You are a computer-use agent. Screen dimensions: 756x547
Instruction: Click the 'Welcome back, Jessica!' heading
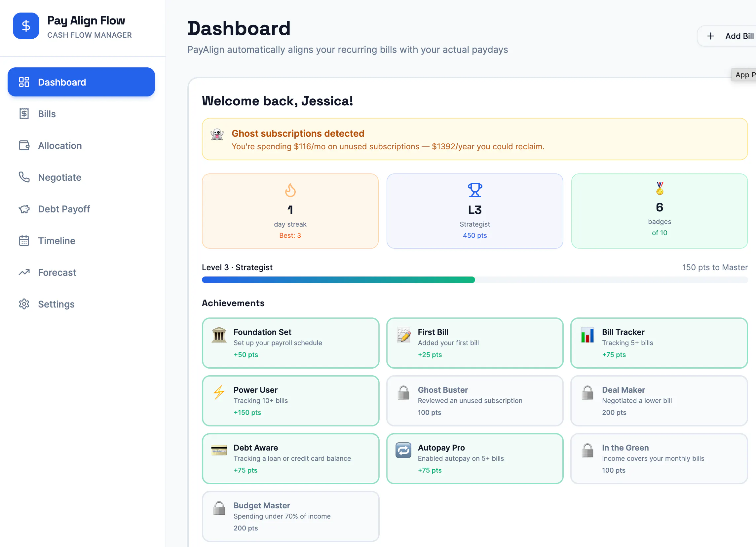[277, 101]
